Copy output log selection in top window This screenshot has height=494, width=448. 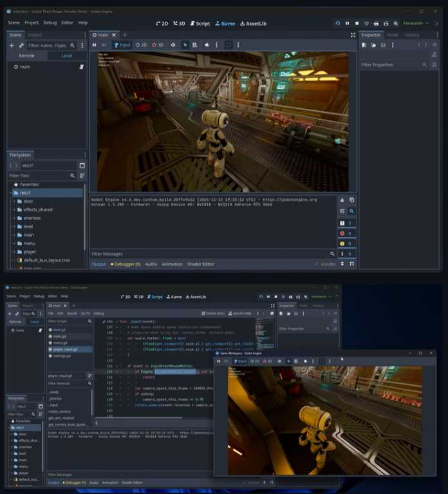click(x=351, y=200)
